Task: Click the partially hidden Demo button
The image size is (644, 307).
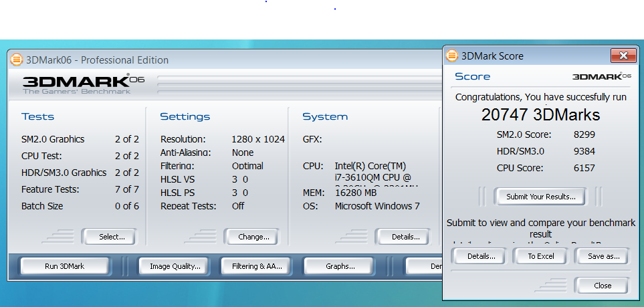Action: 424,266
